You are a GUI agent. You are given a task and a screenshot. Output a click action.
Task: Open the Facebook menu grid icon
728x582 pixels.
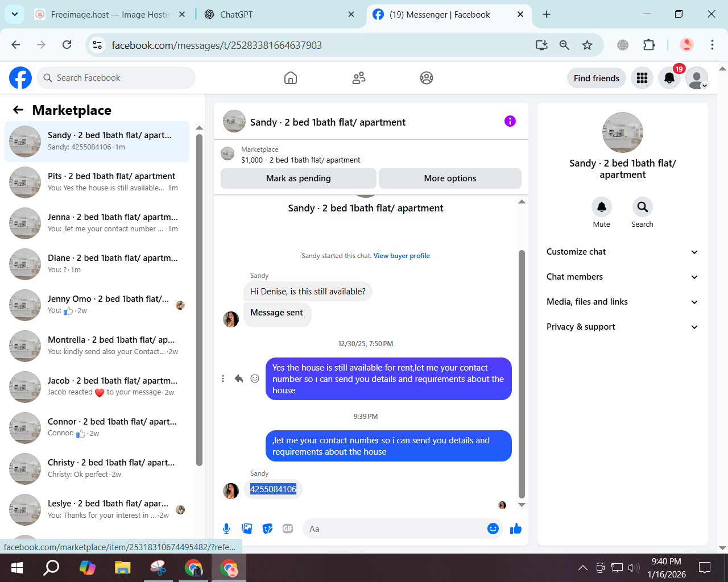642,78
